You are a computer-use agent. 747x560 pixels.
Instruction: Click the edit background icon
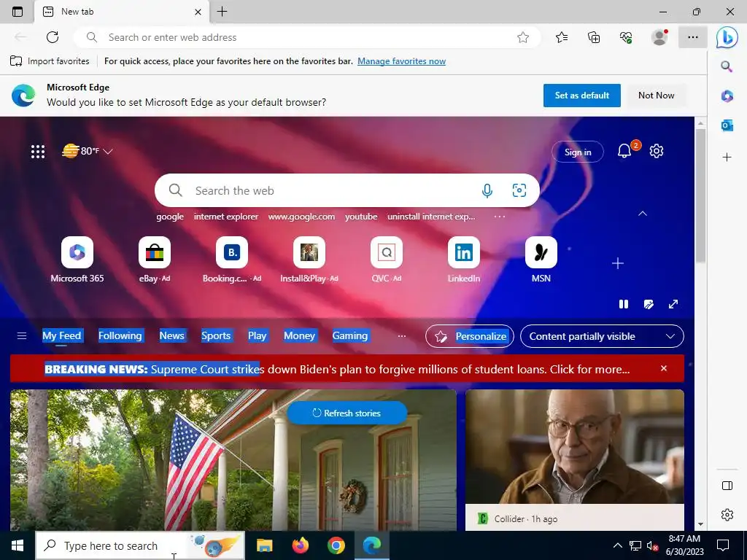[649, 304]
